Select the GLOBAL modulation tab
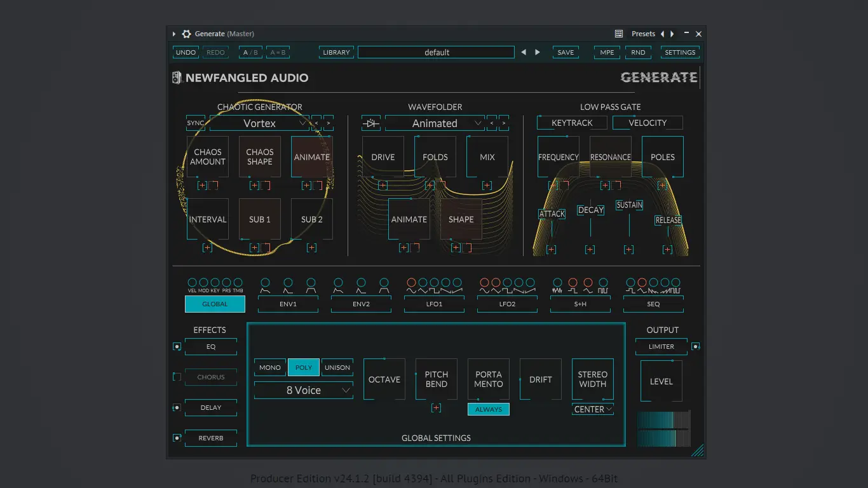The image size is (868, 488). tap(214, 304)
